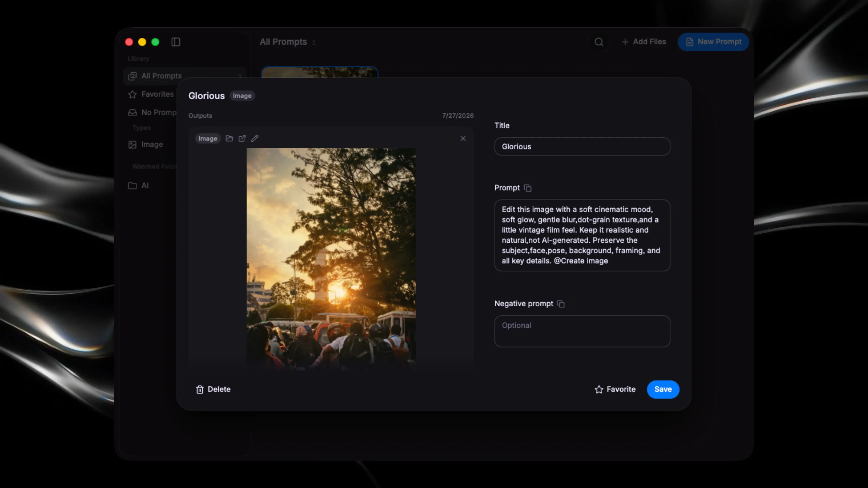
Task: Select All Prompts in the sidebar
Action: 185,76
